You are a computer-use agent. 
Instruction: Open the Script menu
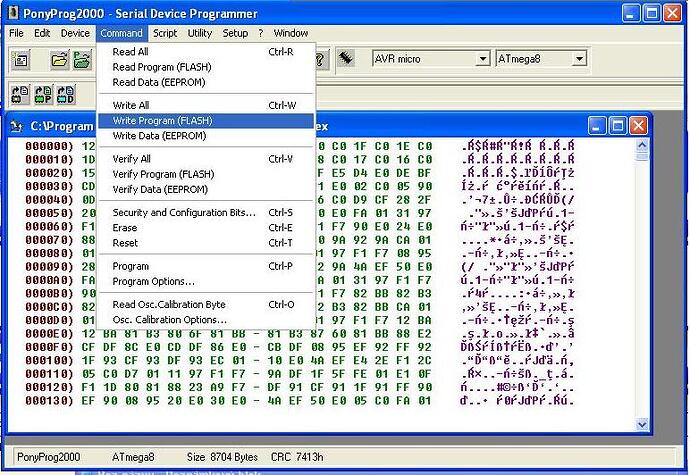coord(165,33)
